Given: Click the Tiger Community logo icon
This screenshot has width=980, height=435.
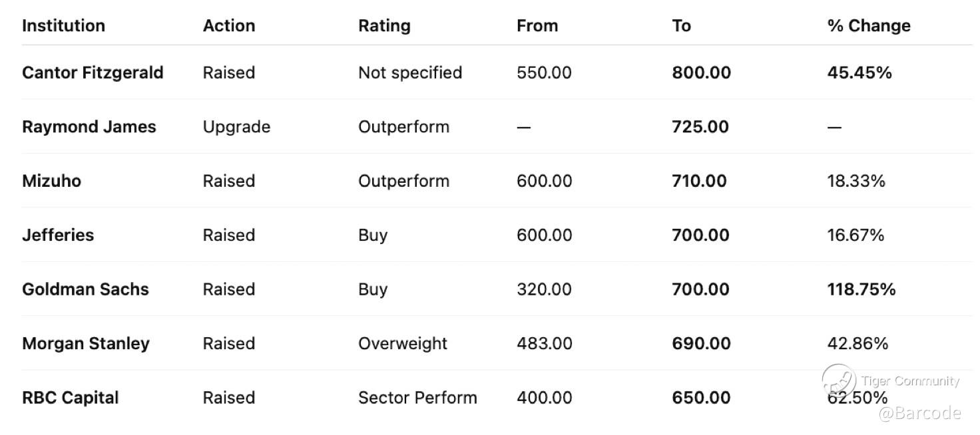Looking at the screenshot, I should pos(839,381).
